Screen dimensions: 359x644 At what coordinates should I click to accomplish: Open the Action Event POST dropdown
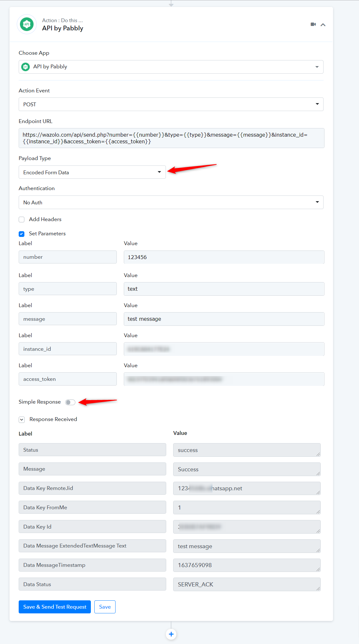pos(171,104)
